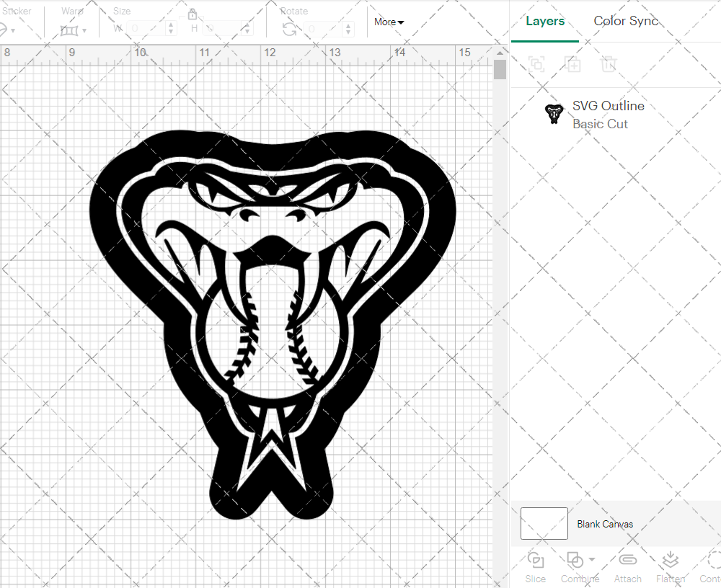Screen dimensions: 721x588
Task: Expand the Combine options arrow
Action: [593, 559]
